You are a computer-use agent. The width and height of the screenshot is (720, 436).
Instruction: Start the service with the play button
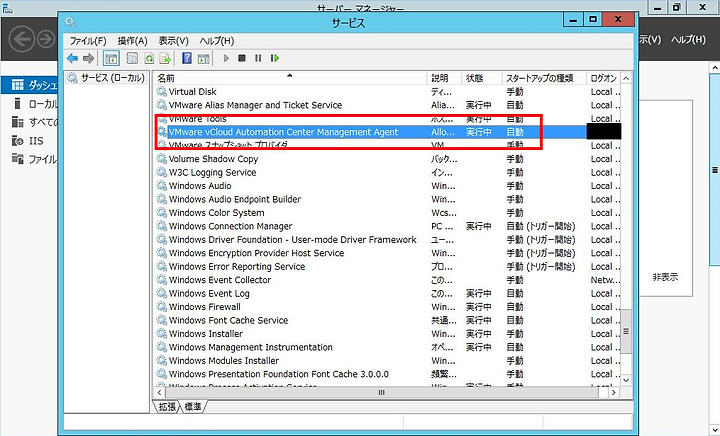click(x=226, y=58)
